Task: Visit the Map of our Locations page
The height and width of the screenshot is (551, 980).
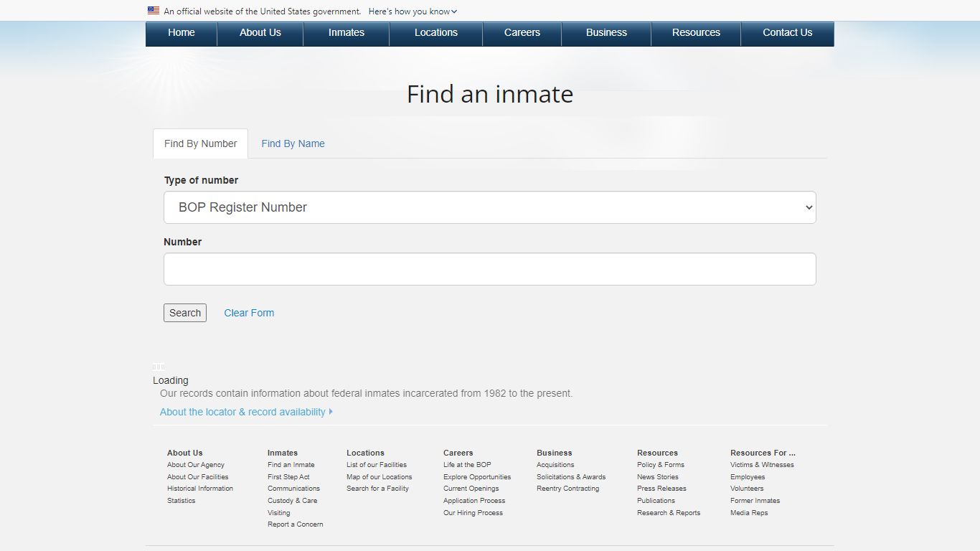Action: (379, 476)
